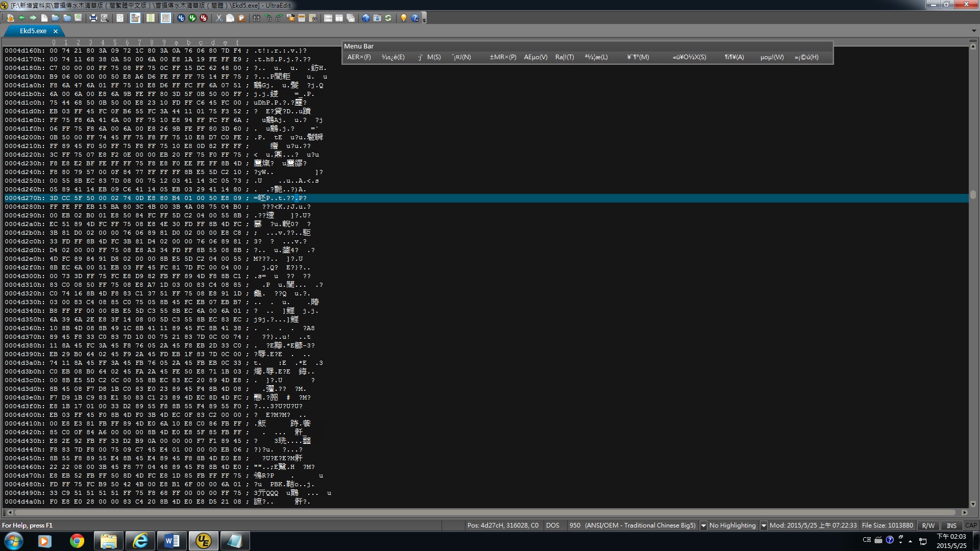Expand the toolbar options overflow arrow
Viewport: 980px width, 551px height.
tap(424, 19)
